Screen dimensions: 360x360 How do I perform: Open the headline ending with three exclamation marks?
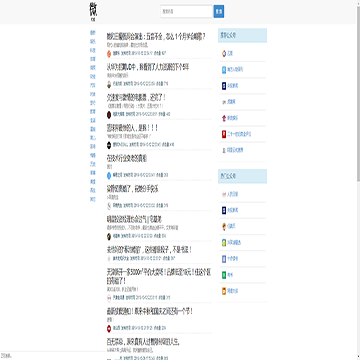pos(132,128)
